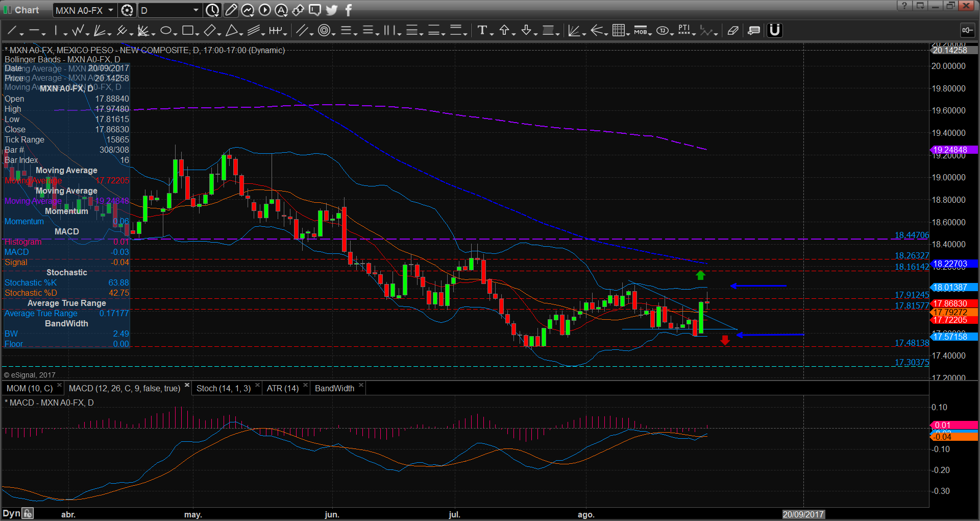Click the 18.44706 line price label
The width and height of the screenshot is (980, 521).
[912, 235]
